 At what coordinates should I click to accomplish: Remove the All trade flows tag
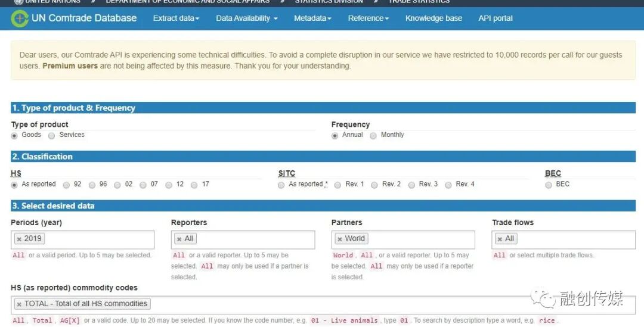coord(500,239)
